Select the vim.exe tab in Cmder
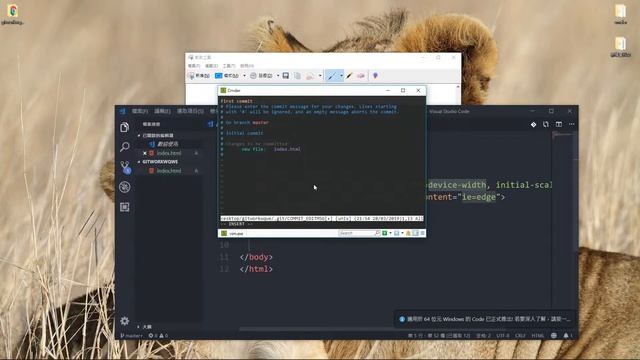The width and height of the screenshot is (640, 360). 232,233
